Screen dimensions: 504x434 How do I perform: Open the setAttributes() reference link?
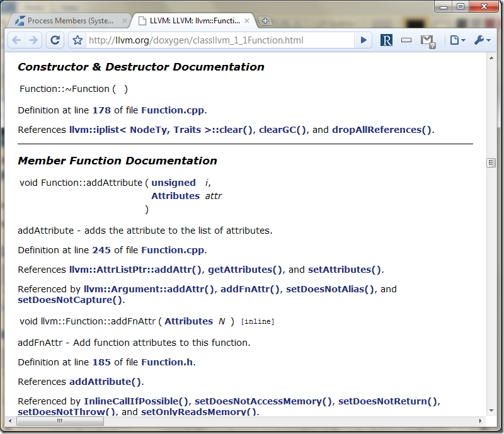pyautogui.click(x=345, y=270)
